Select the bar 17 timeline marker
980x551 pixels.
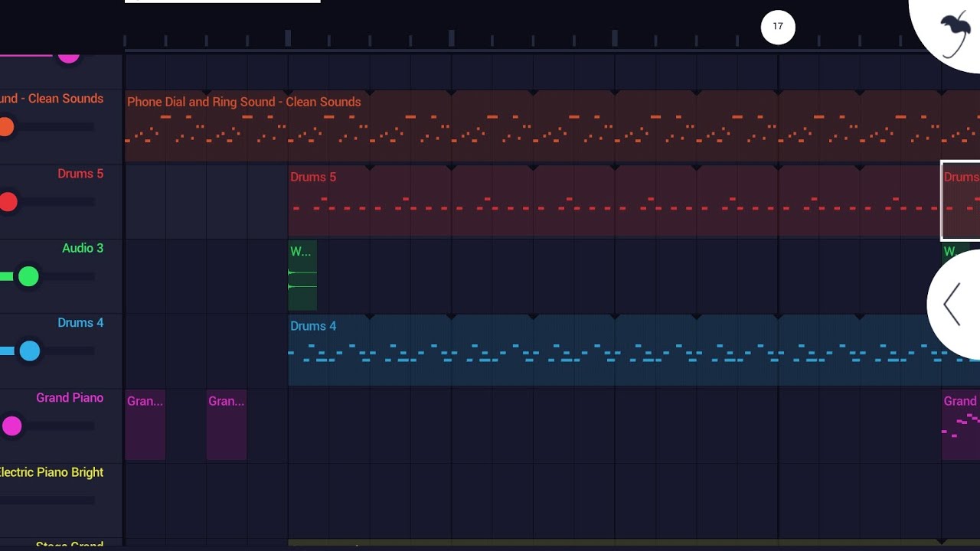click(778, 27)
